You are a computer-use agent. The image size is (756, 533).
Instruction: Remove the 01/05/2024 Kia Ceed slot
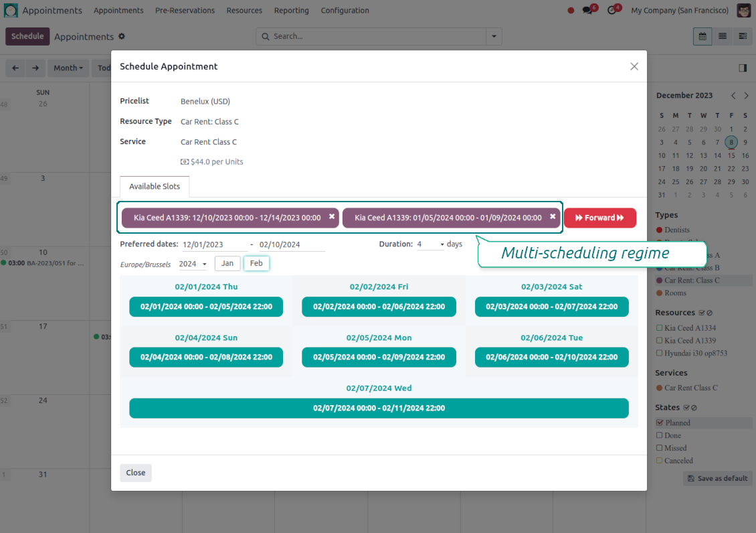tap(553, 217)
